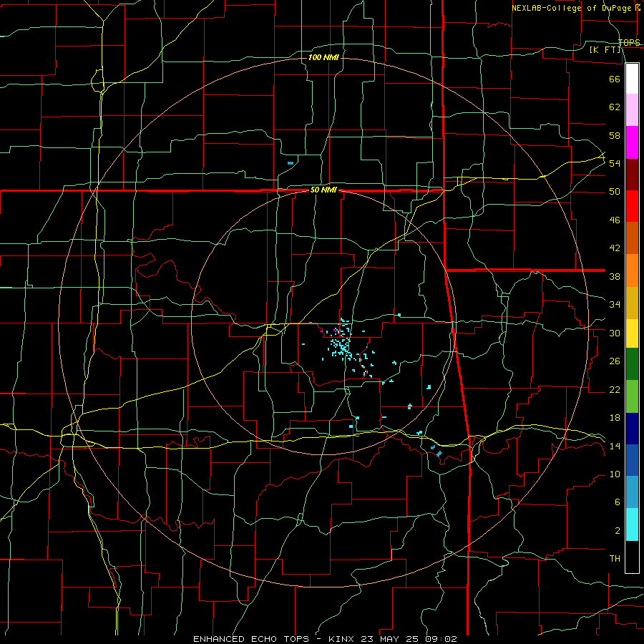Image resolution: width=644 pixels, height=644 pixels.
Task: Click the 2 legend value
Action: [x=617, y=531]
